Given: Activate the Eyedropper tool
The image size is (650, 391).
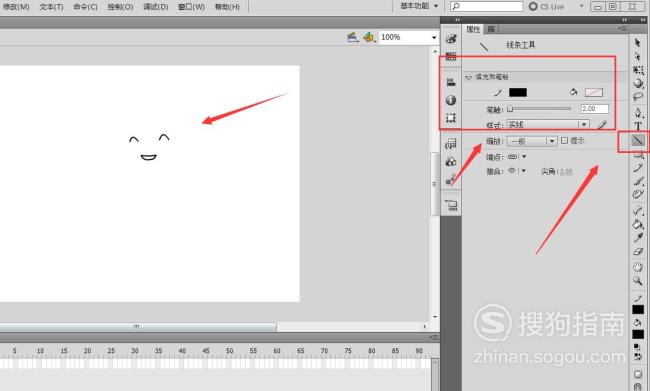Looking at the screenshot, I should point(638,238).
